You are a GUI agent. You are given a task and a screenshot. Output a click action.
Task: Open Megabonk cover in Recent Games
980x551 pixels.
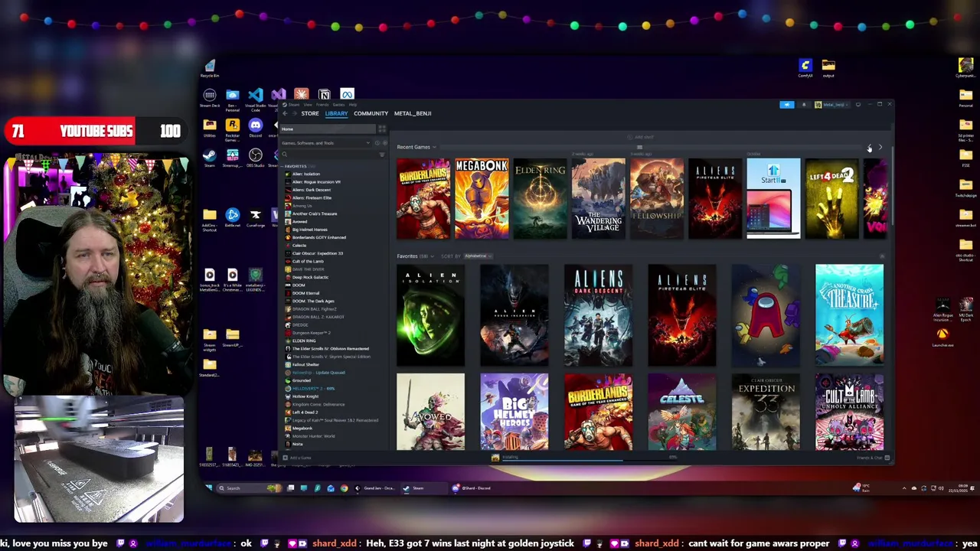click(482, 199)
